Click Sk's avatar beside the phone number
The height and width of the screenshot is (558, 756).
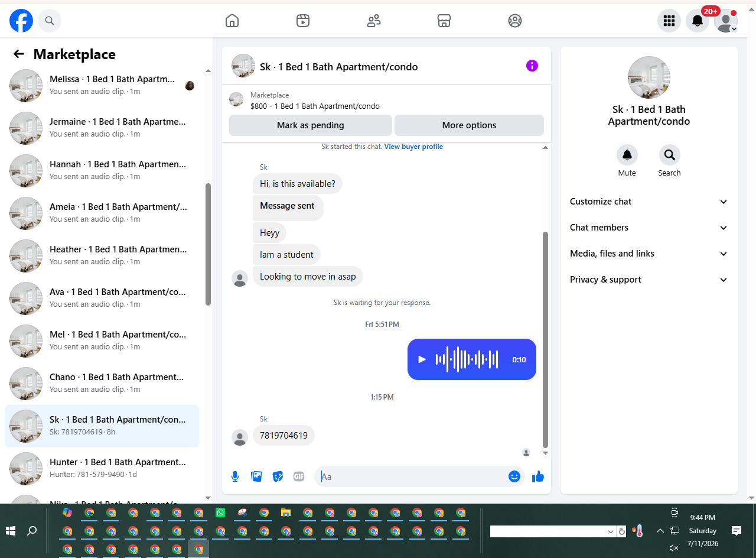[x=240, y=437]
